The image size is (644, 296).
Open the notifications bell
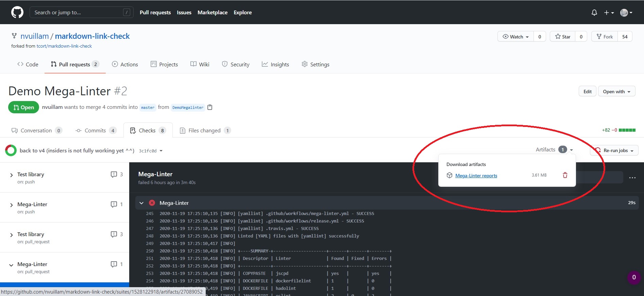(x=594, y=13)
